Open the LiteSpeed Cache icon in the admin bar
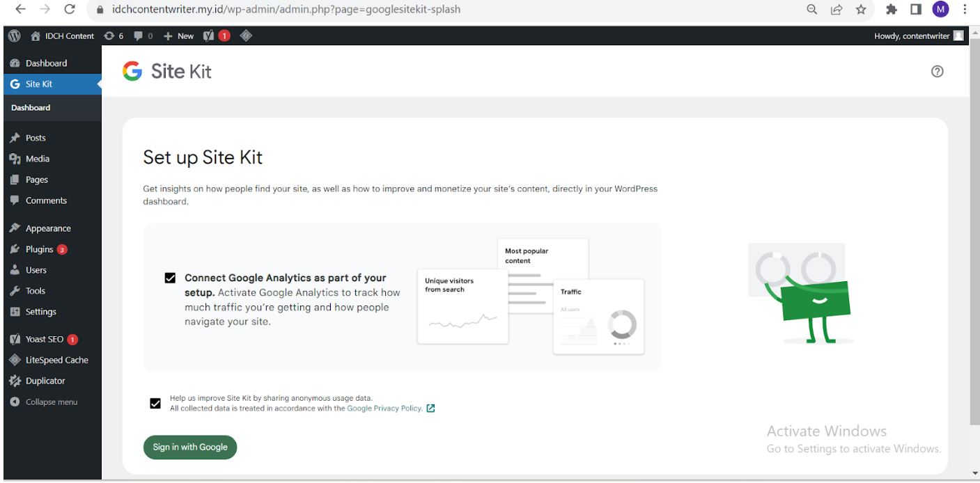Viewport: 980px width, 483px height. point(245,35)
